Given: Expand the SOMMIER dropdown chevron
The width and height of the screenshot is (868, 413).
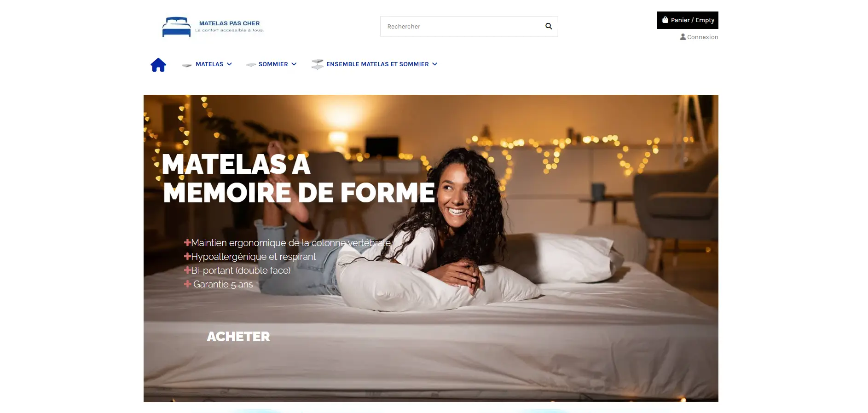Looking at the screenshot, I should click(294, 64).
